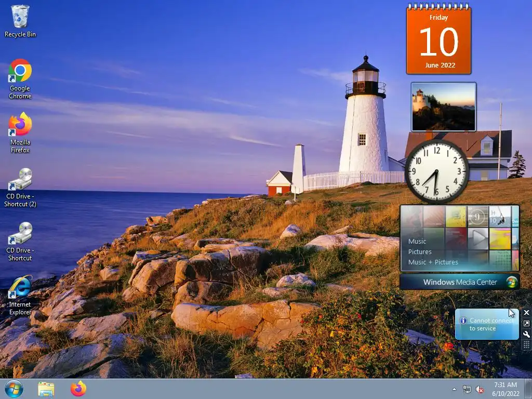532x399 pixels.
Task: Click the info icon in weather gadget
Action: 463,320
